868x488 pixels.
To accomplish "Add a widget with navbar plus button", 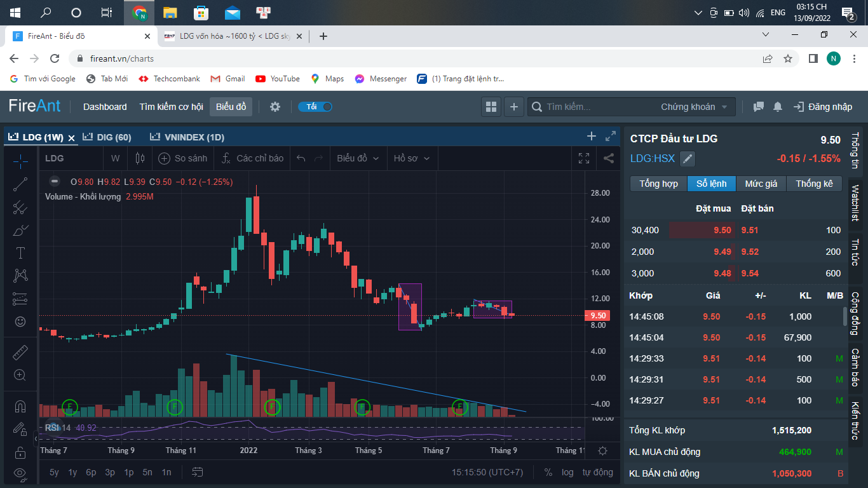I will click(x=514, y=107).
